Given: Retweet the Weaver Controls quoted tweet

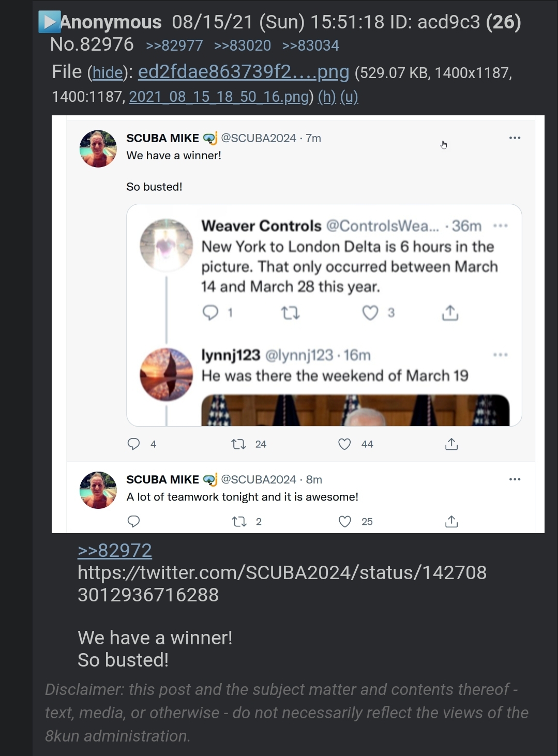Looking at the screenshot, I should (x=290, y=313).
